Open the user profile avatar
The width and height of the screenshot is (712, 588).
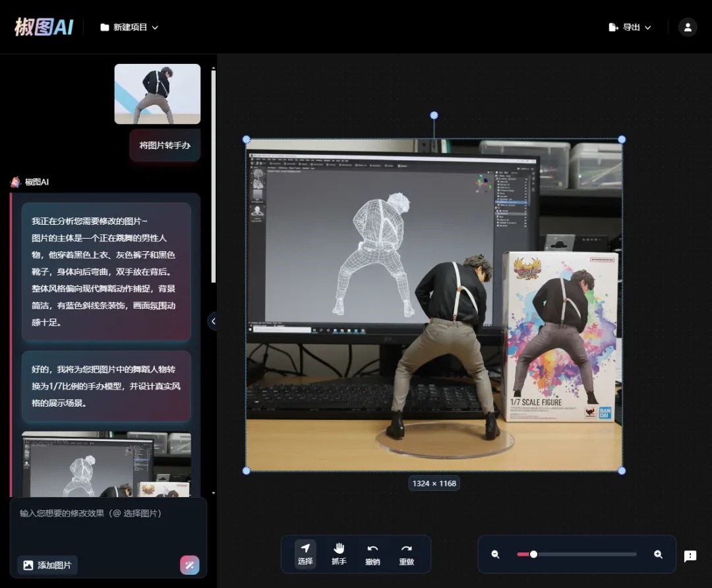point(688,27)
